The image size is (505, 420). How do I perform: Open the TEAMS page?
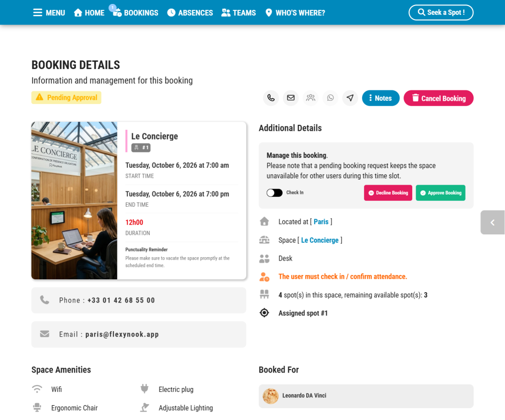239,13
